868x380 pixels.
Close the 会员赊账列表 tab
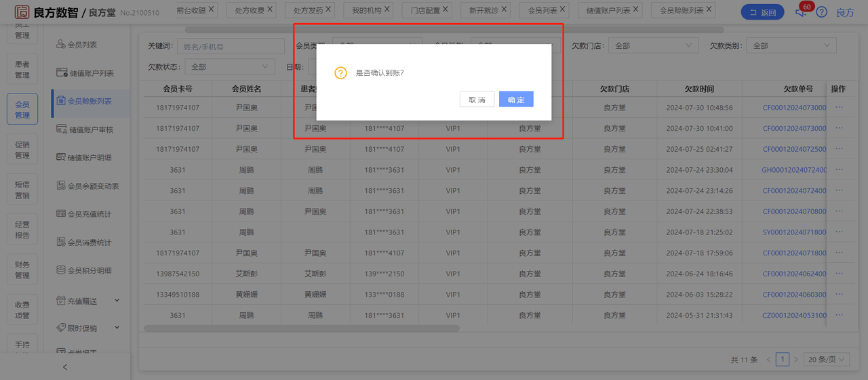[x=709, y=9]
